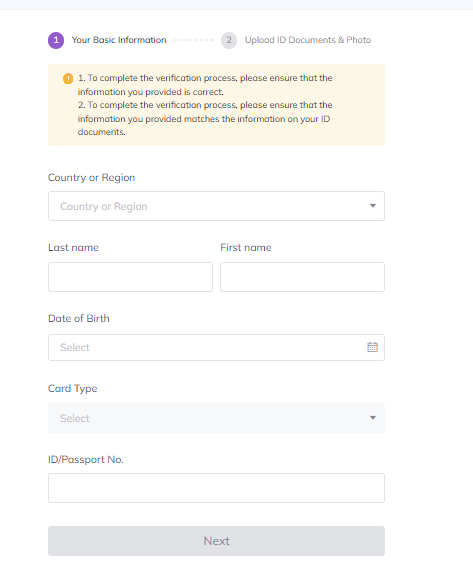Click the purple step 1 circle icon

(x=56, y=40)
